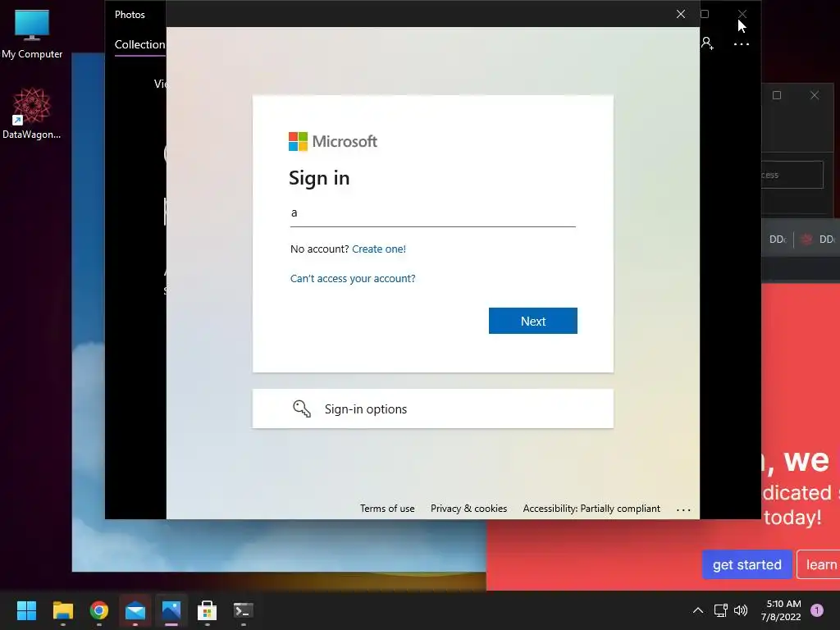The height and width of the screenshot is (630, 840).
Task: Click the Next button in sign-in dialog
Action: pyautogui.click(x=533, y=321)
